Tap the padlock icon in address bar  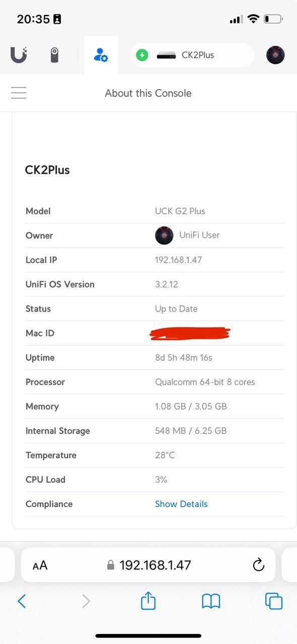(111, 565)
